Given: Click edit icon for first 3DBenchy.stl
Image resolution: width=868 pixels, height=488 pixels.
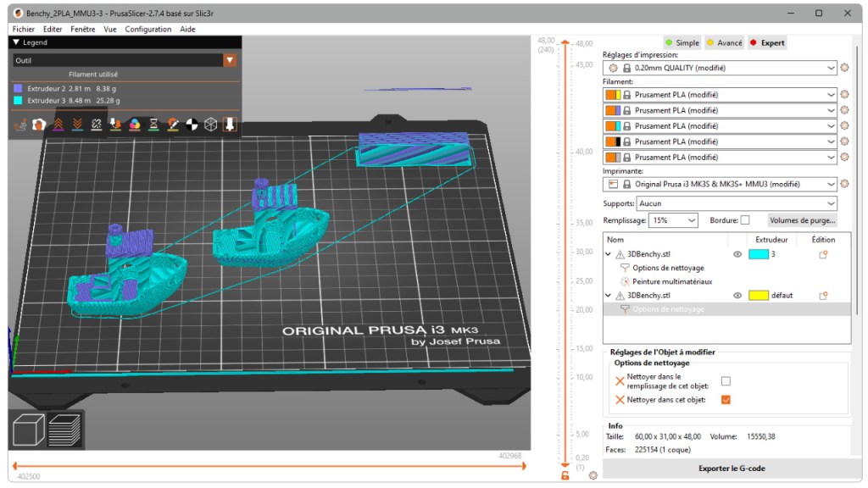Looking at the screenshot, I should 822,254.
